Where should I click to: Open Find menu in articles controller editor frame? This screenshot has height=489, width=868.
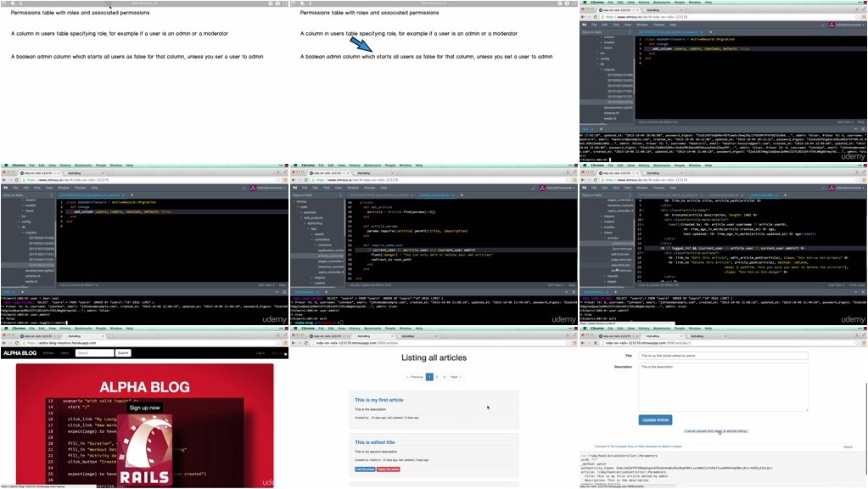click(327, 188)
